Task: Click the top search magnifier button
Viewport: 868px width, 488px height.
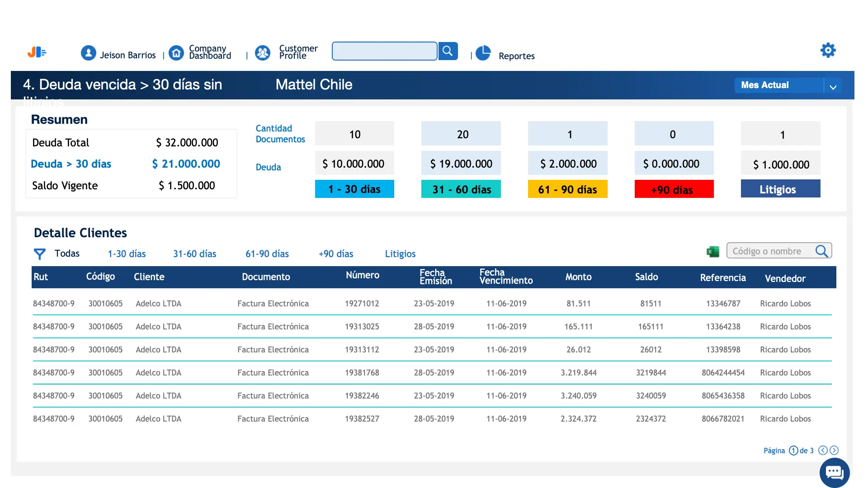Action: [x=448, y=51]
